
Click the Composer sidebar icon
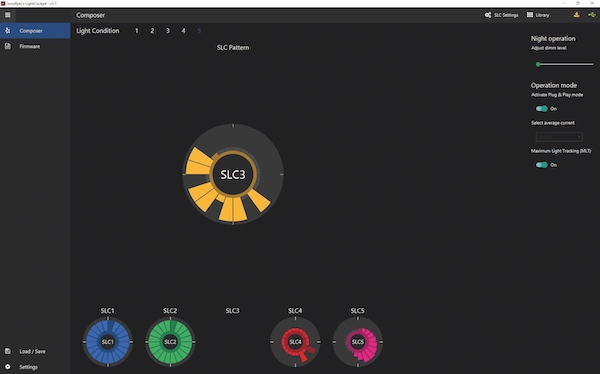pos(8,31)
